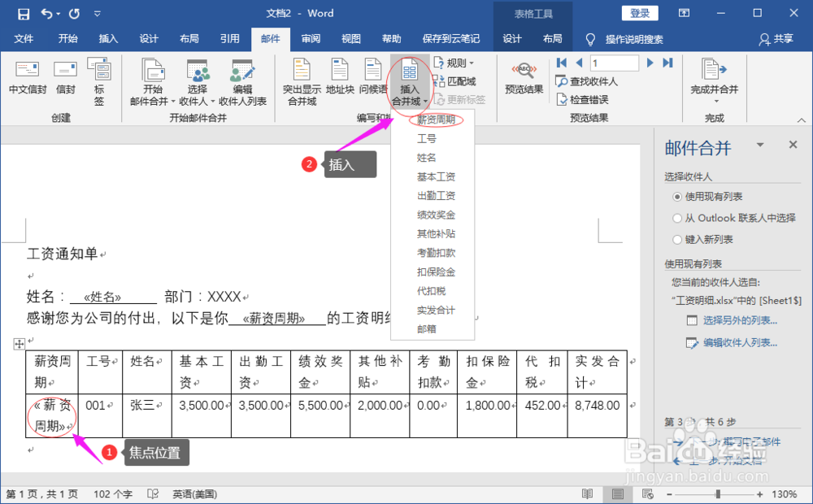This screenshot has height=504, width=813.
Task: Open the 中文信封 envelope wizard
Action: point(28,76)
